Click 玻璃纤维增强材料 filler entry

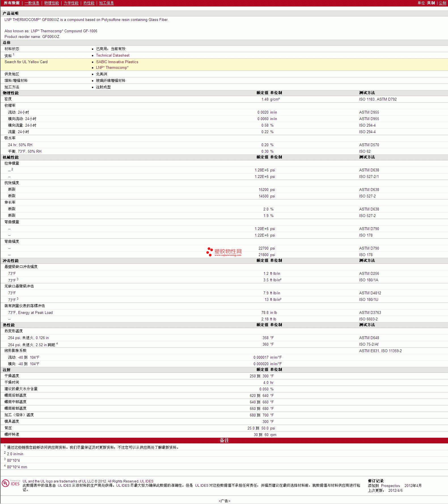pyautogui.click(x=111, y=81)
